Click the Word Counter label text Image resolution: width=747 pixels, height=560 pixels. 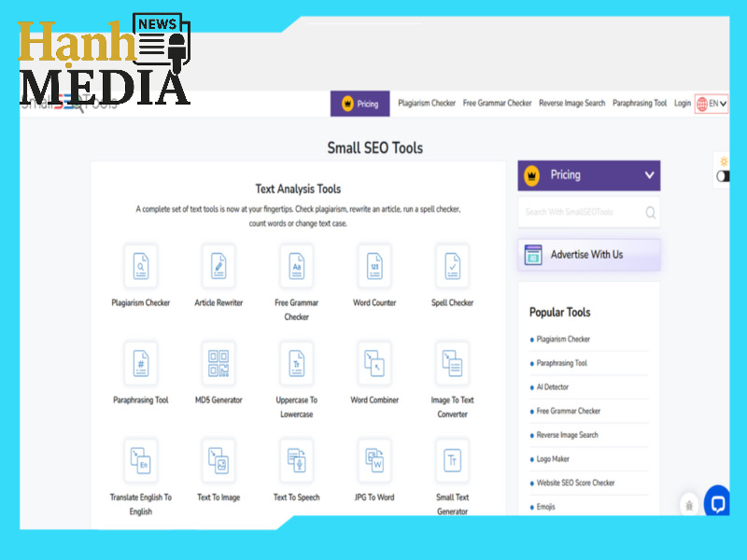coord(374,302)
